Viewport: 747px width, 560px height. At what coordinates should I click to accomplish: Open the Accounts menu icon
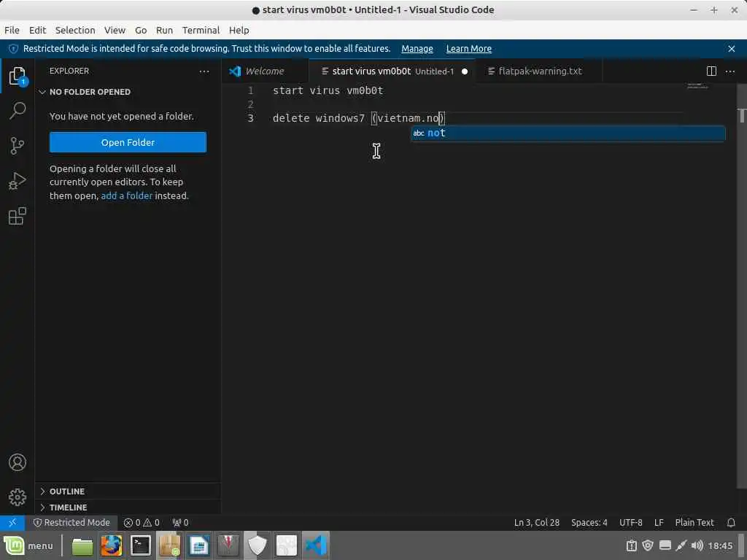coord(18,462)
